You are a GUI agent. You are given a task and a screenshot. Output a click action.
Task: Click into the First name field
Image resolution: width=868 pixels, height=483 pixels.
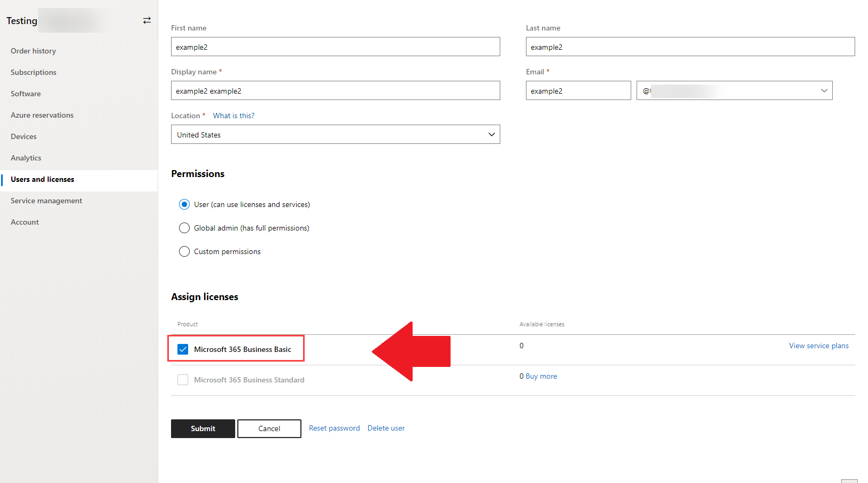(335, 47)
